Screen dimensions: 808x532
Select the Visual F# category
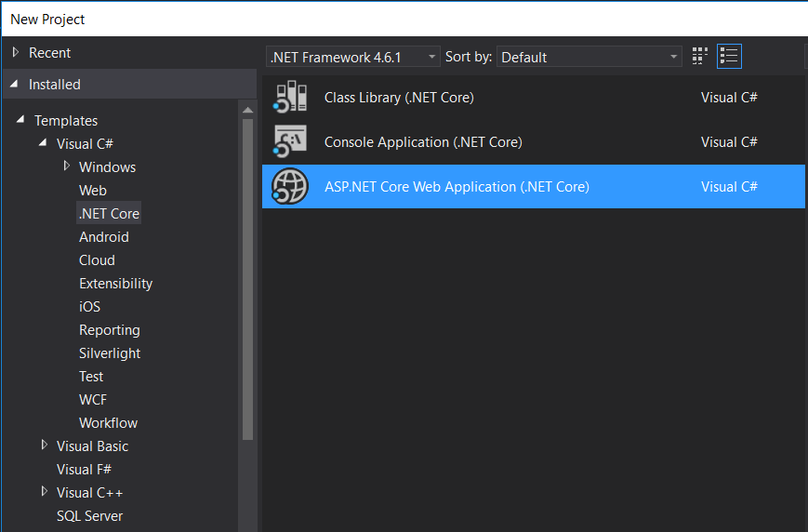point(84,469)
